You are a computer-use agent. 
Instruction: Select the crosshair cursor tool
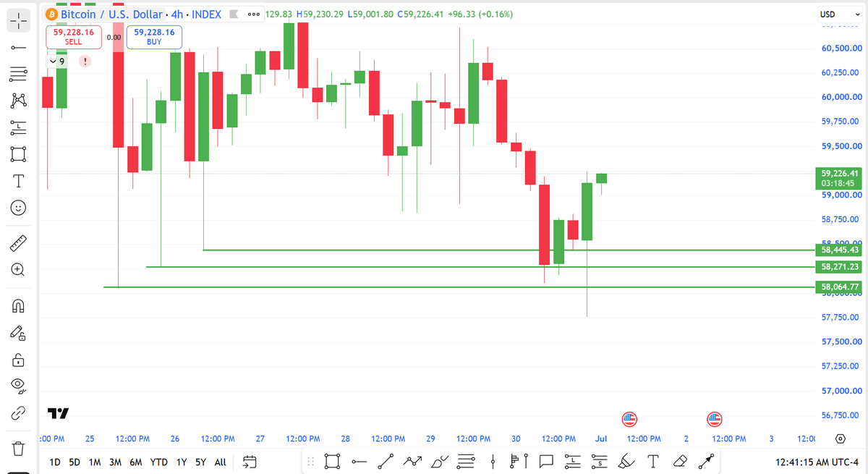18,21
